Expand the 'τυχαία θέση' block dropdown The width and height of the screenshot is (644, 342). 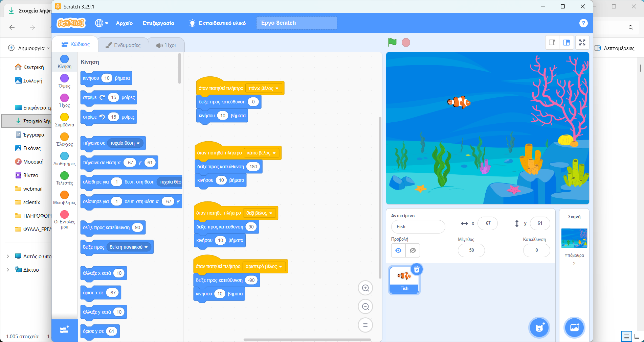[x=125, y=143]
